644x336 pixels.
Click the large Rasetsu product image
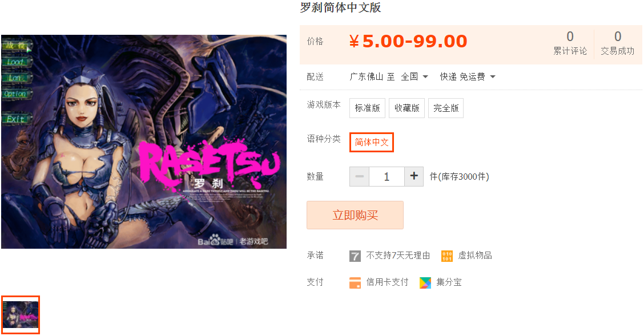[x=144, y=141]
